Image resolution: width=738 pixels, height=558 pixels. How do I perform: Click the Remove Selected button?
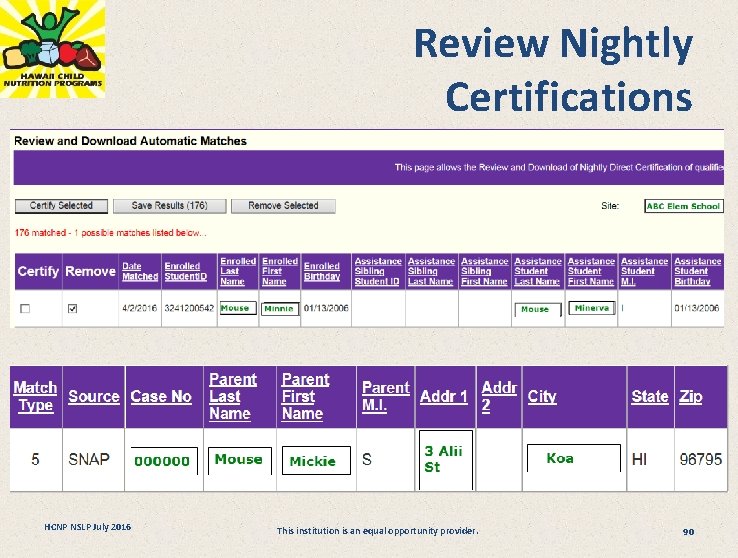pos(283,206)
